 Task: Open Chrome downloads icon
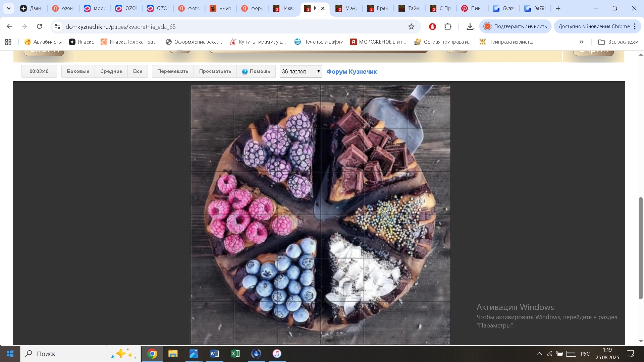pos(470,26)
